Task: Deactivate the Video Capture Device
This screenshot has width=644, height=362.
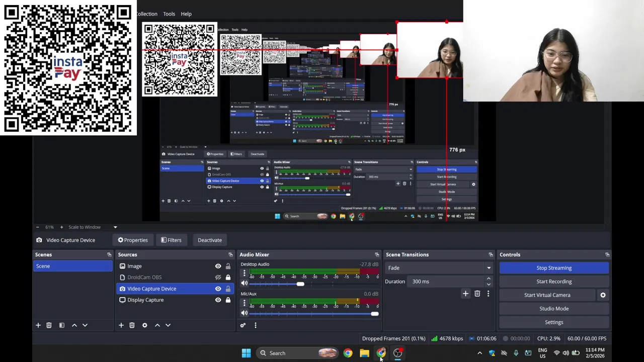Action: [210, 240]
